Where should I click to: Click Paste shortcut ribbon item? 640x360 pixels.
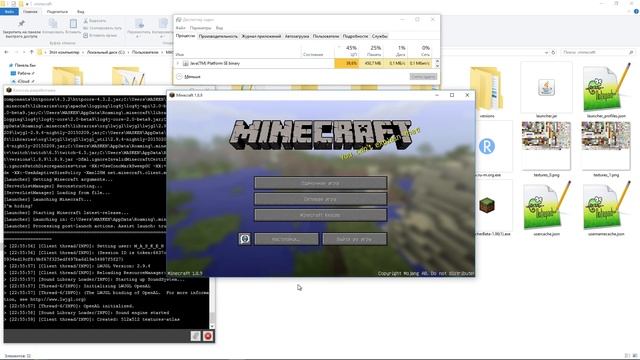[100, 36]
